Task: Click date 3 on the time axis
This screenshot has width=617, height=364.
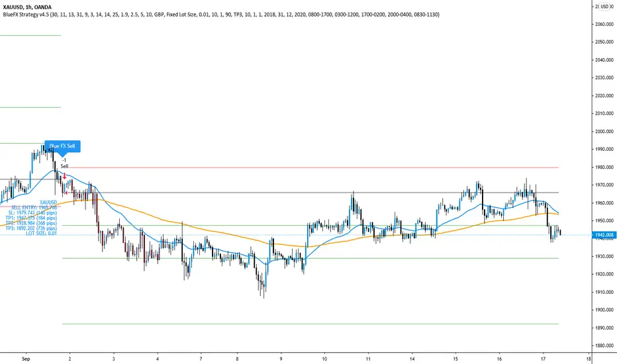Action: pyautogui.click(x=113, y=359)
